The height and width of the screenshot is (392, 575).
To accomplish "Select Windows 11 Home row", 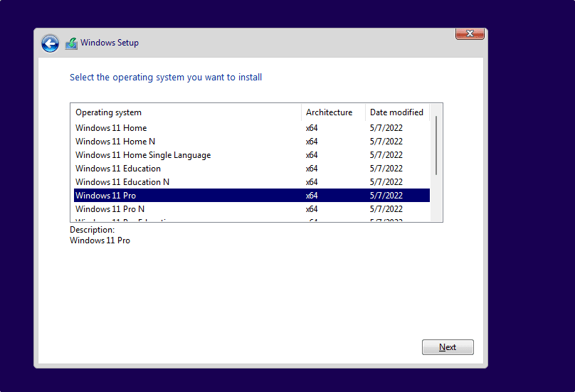I will click(x=252, y=128).
